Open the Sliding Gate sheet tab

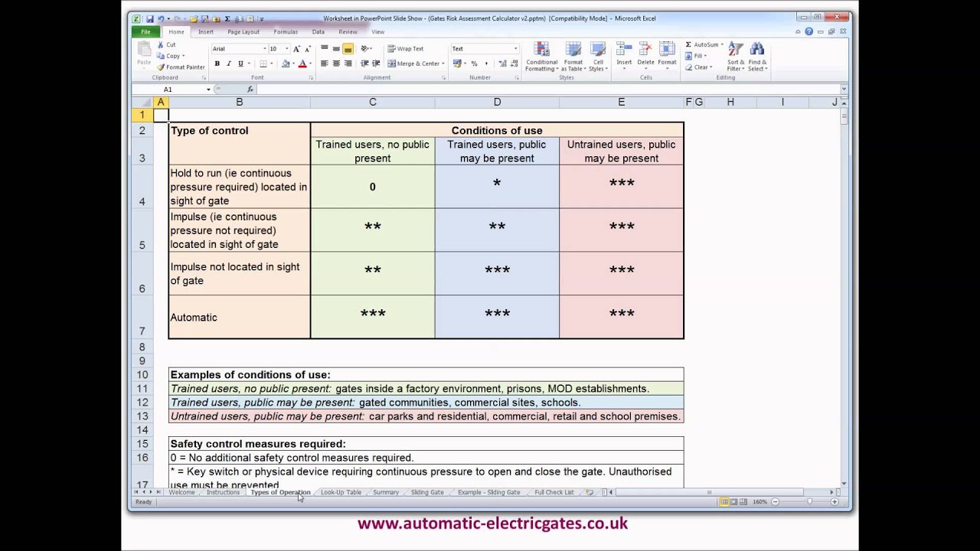427,492
